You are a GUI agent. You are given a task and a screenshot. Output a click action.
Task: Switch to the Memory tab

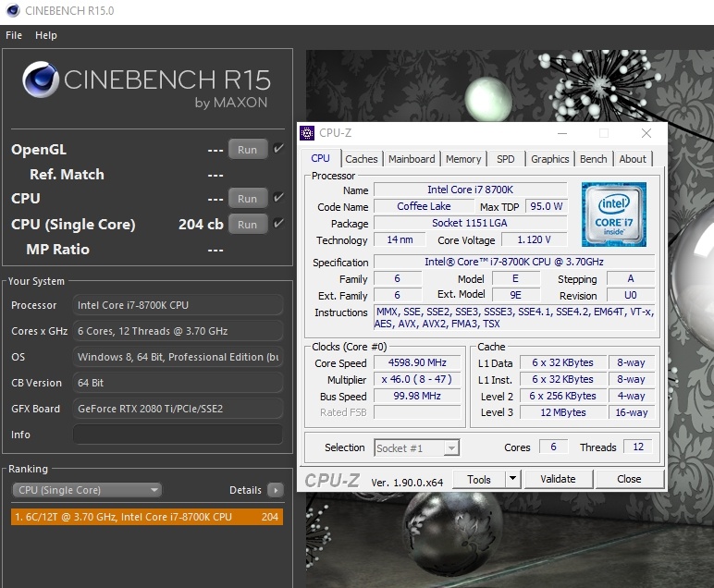coord(463,159)
